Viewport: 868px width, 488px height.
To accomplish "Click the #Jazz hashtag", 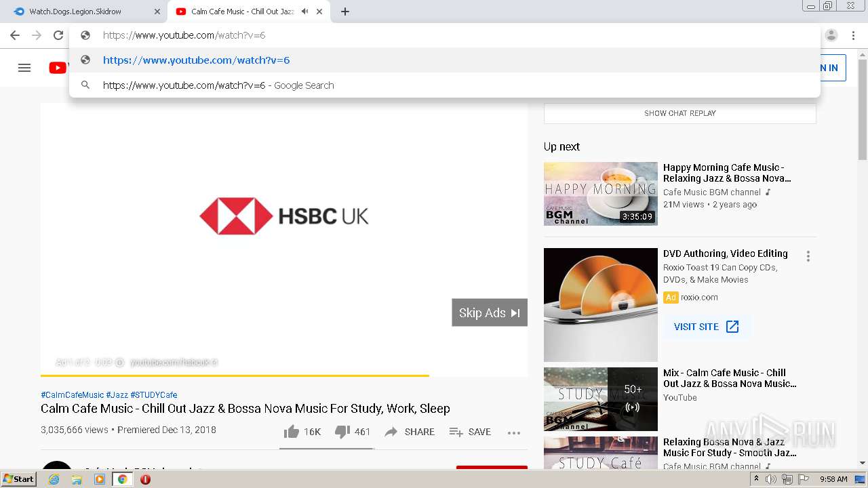I will click(x=117, y=394).
